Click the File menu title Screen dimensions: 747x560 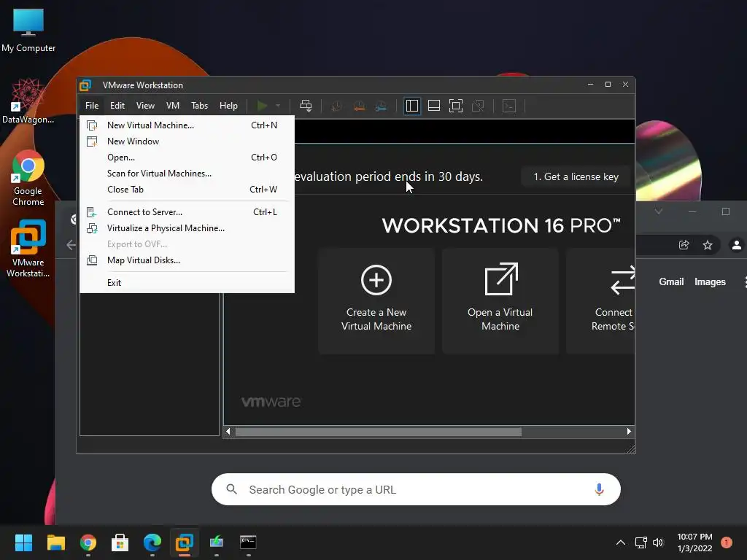92,106
